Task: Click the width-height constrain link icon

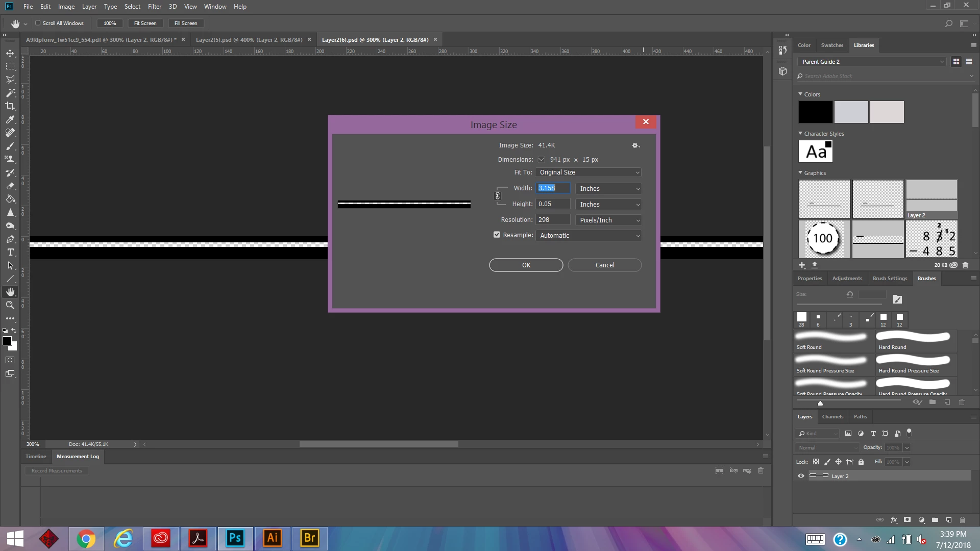Action: coord(498,196)
